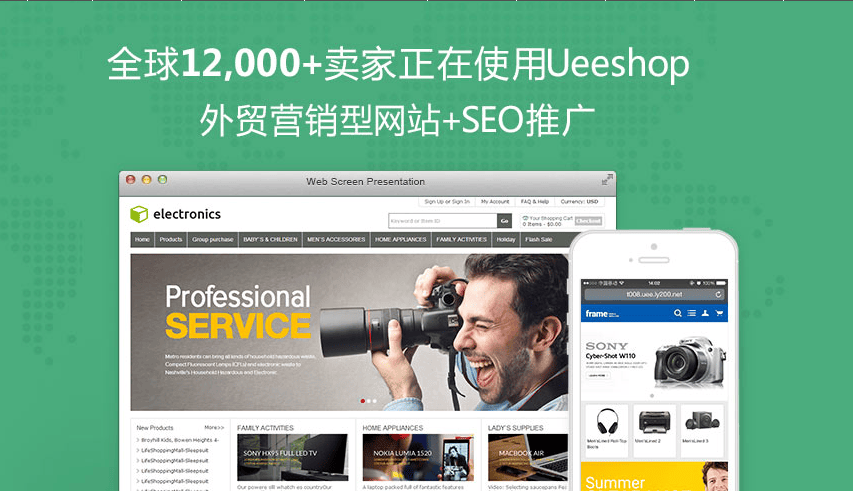Image resolution: width=853 pixels, height=492 pixels.
Task: Open the HOME APPLIANCES nav menu
Action: click(x=401, y=240)
